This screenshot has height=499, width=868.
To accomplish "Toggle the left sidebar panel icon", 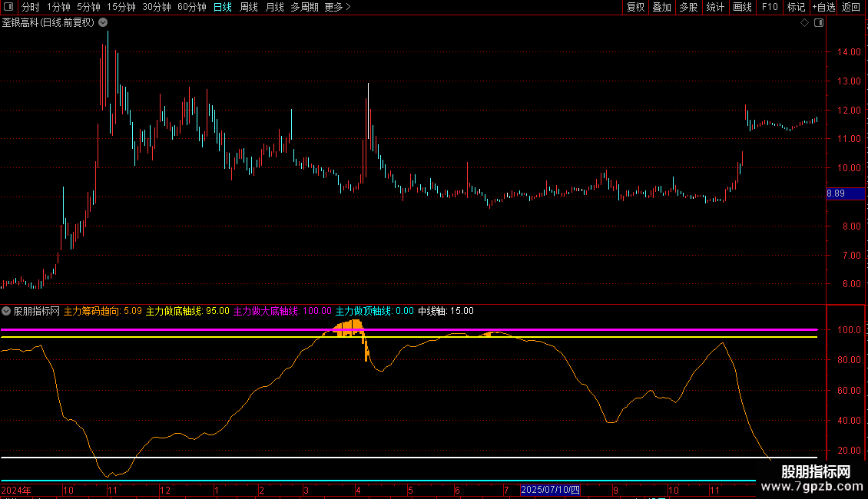I will [10, 7].
